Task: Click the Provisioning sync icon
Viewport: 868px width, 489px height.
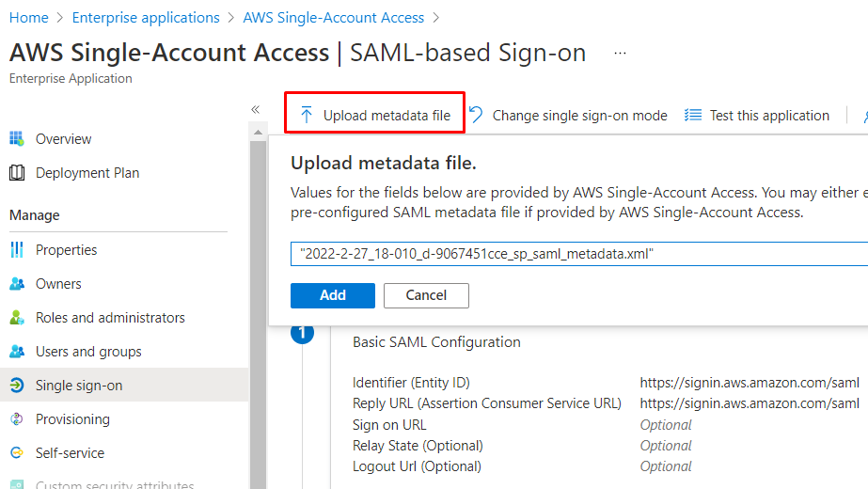Action: (x=17, y=419)
